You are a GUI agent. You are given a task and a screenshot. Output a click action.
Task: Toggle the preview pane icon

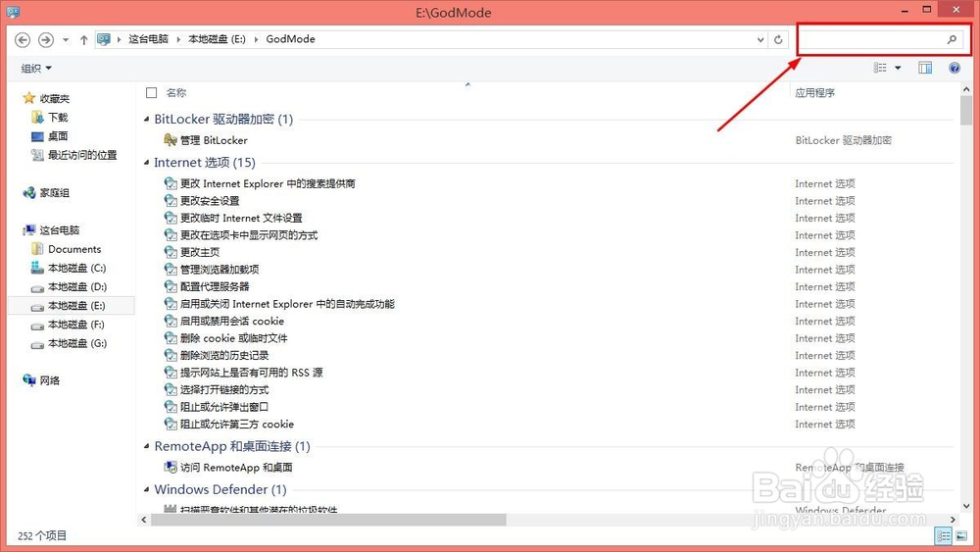(x=925, y=68)
